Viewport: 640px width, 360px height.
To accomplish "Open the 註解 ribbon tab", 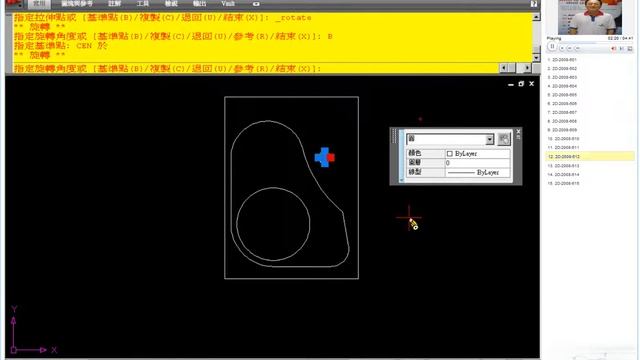I will 114,4.
